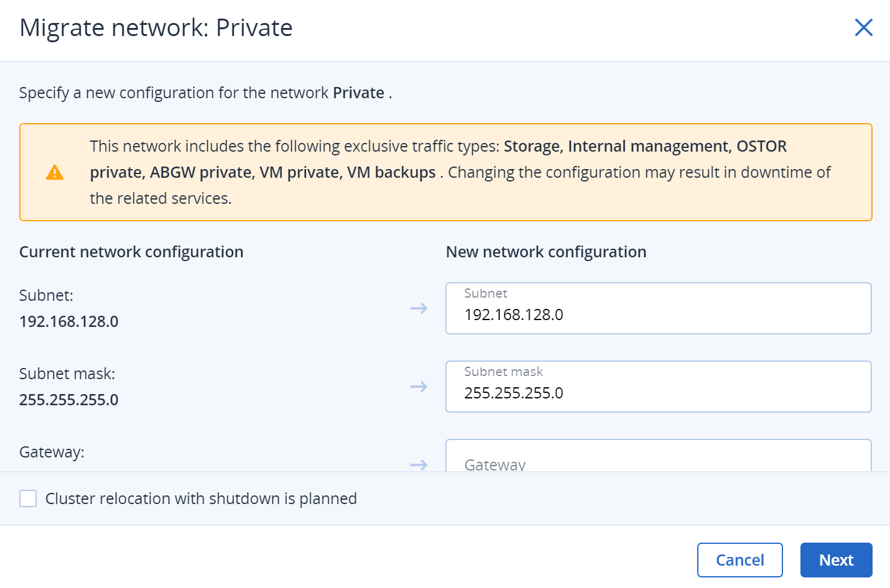Click the current 'Subnet mask:' label

(67, 374)
